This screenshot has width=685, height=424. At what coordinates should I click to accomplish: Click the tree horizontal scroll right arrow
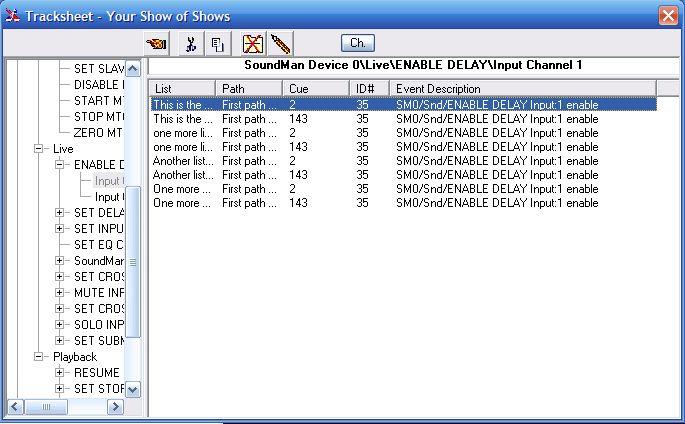point(116,407)
